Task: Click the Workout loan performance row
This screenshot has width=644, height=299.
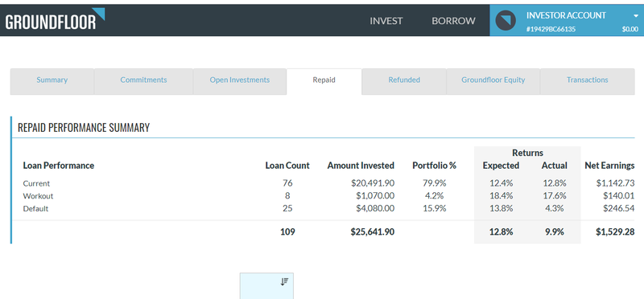Action: click(x=328, y=196)
